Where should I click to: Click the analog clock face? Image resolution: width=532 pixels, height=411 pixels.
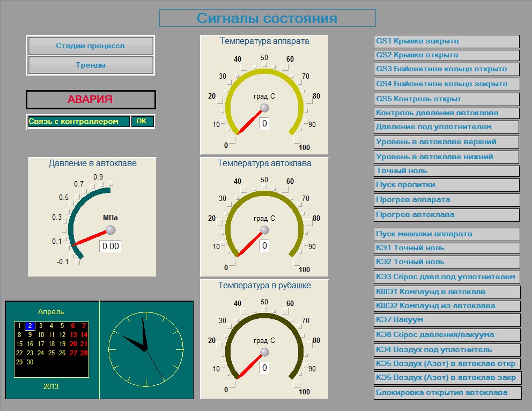coord(146,349)
